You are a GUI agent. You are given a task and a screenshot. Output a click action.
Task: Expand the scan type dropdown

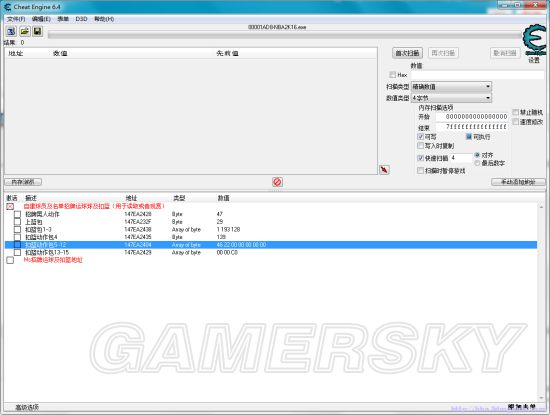point(451,87)
